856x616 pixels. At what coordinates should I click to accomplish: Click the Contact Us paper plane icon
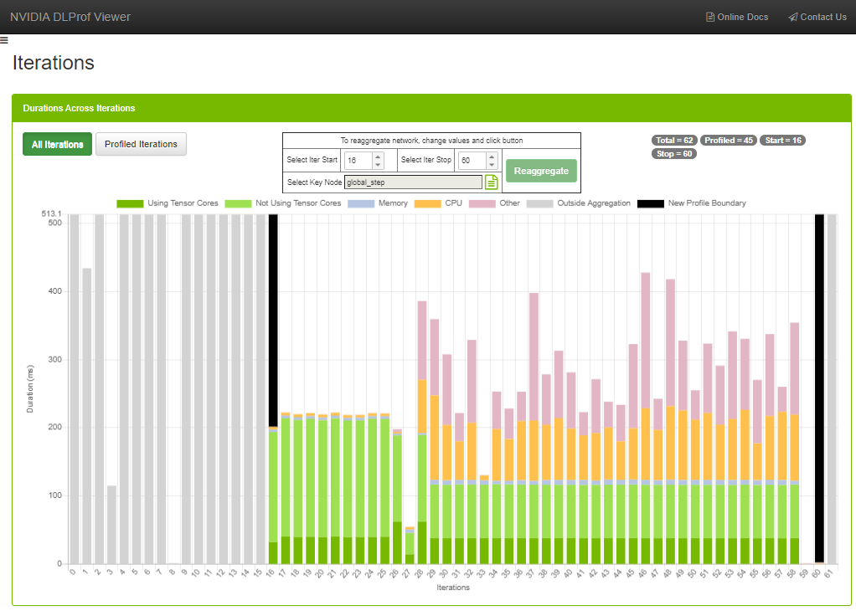(792, 17)
